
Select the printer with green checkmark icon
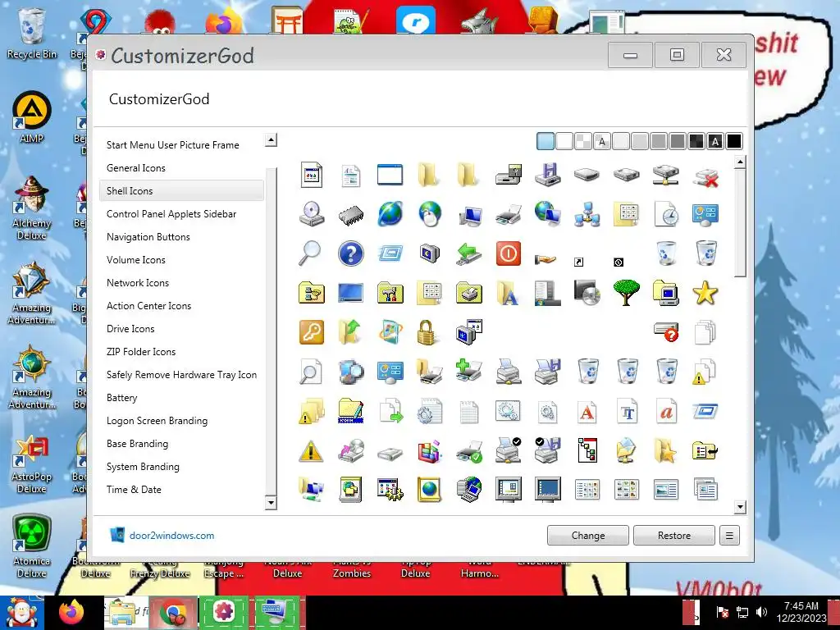468,451
